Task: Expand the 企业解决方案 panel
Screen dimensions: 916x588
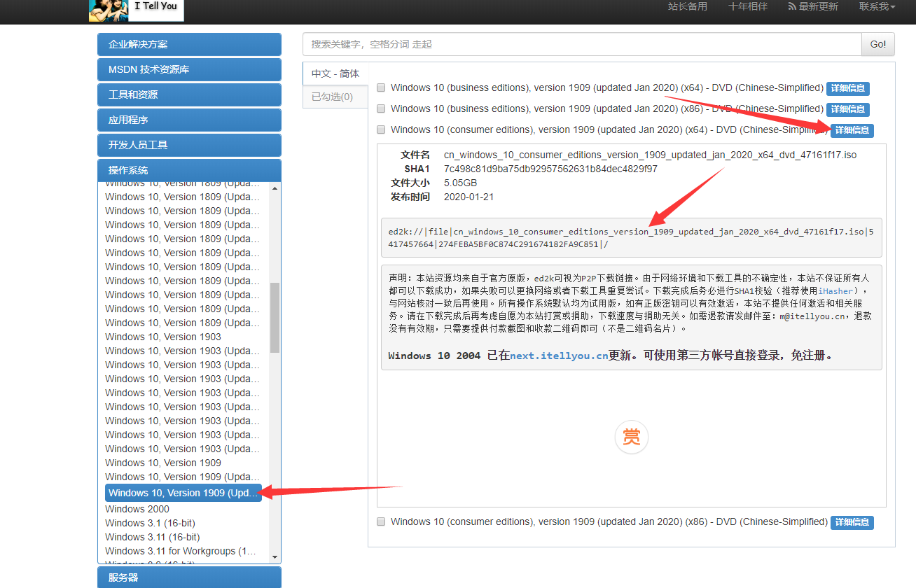Action: [189, 44]
